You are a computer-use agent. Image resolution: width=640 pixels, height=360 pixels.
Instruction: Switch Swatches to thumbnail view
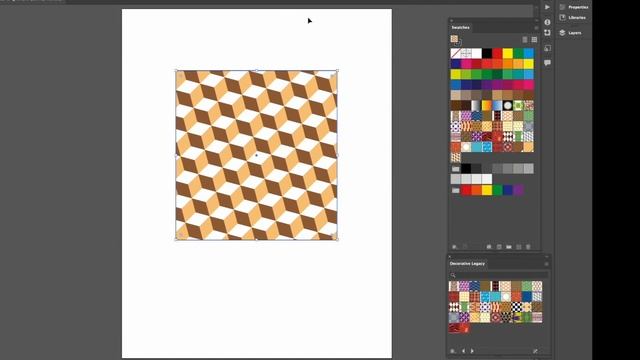(534, 40)
